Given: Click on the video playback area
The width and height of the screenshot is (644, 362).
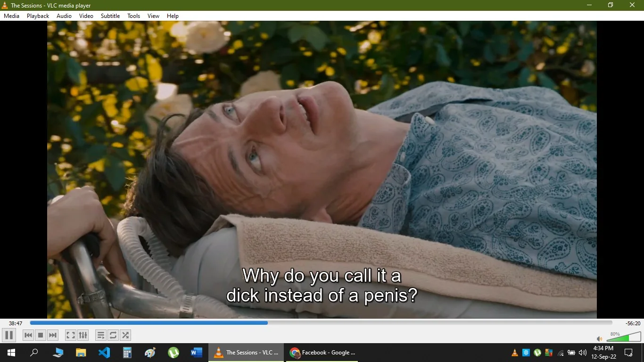Looking at the screenshot, I should [x=322, y=170].
